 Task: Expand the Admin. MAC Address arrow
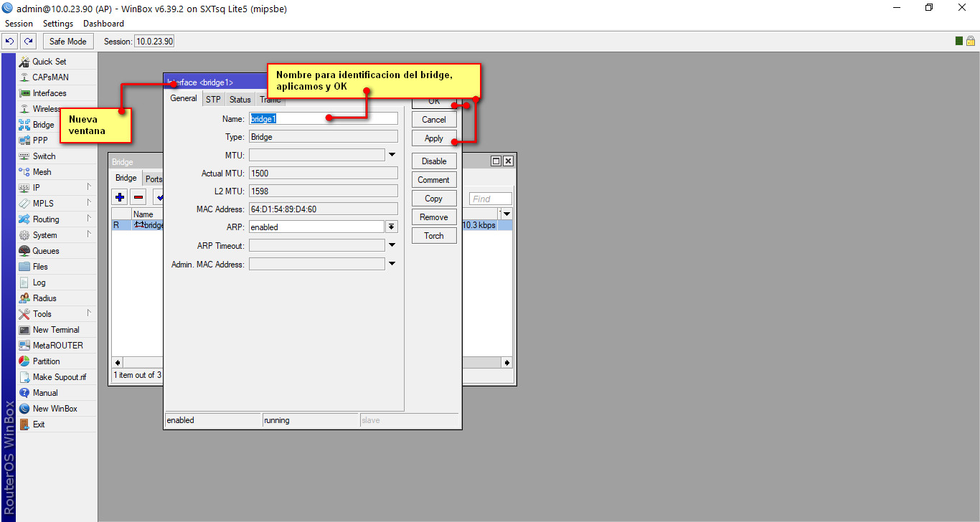click(x=392, y=264)
